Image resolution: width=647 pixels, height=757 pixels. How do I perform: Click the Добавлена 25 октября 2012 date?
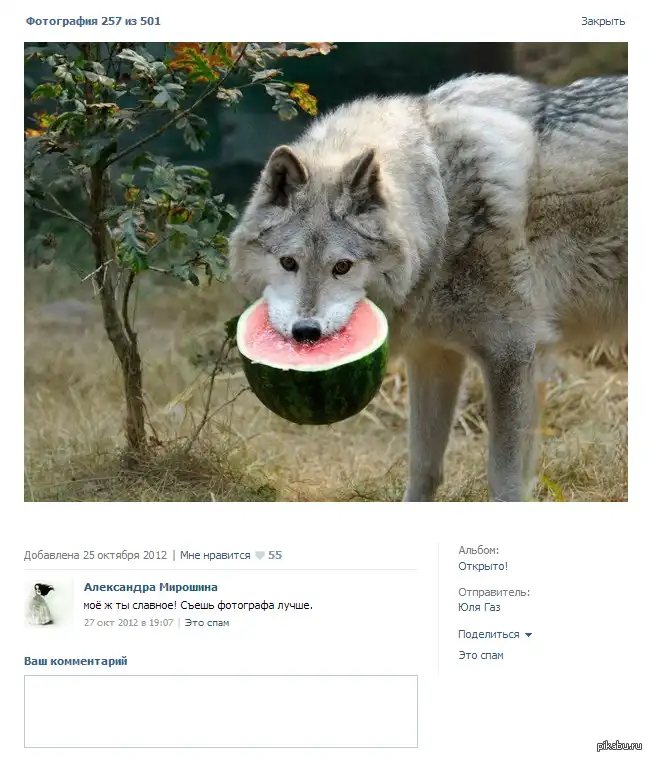(96, 555)
